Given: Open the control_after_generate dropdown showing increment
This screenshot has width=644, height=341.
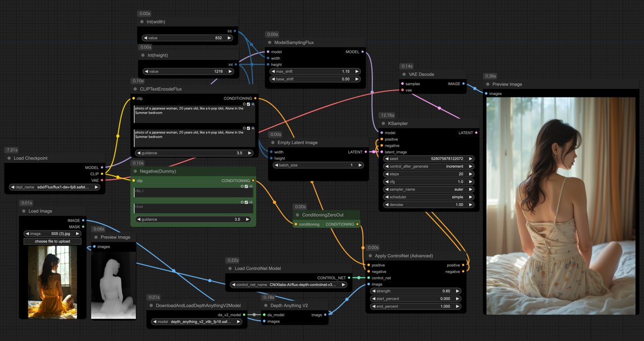Looking at the screenshot, I should click(429, 166).
